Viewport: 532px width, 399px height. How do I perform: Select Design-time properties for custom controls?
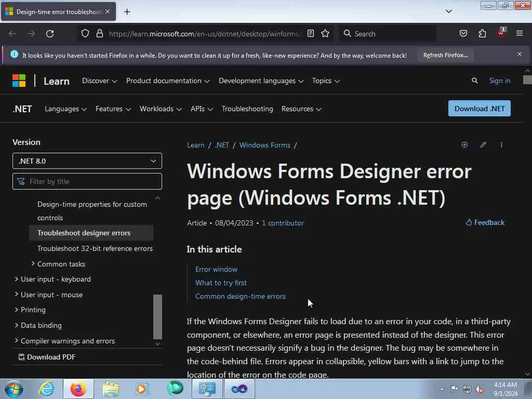92,211
